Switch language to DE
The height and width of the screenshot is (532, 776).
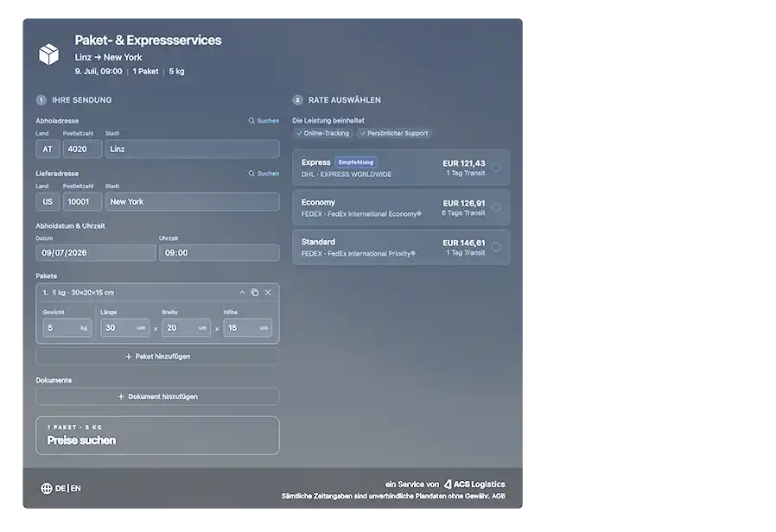60,489
